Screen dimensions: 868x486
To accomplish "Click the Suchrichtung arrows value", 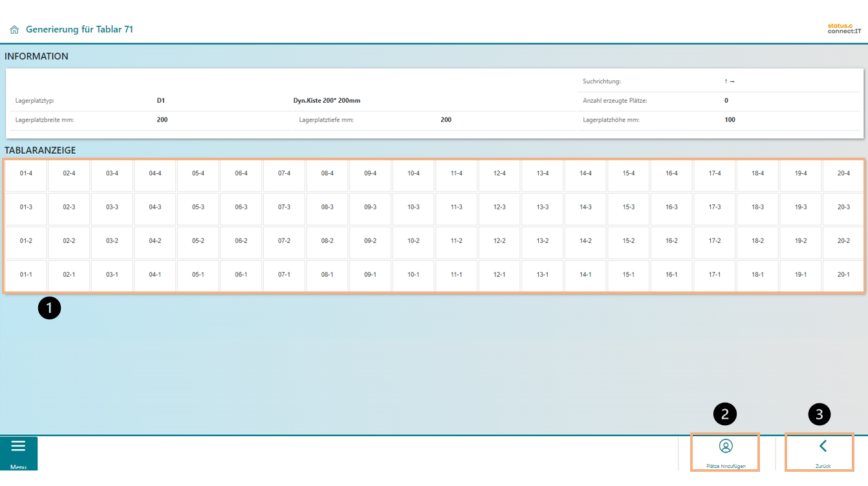I will (729, 81).
